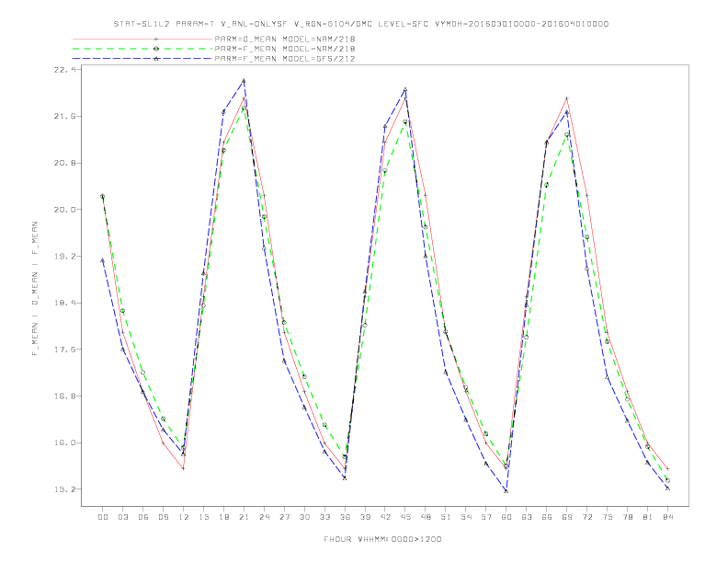This screenshot has height=563, width=728.
Task: Click the green NAM circle marker at hour 66
Action: 547,185
